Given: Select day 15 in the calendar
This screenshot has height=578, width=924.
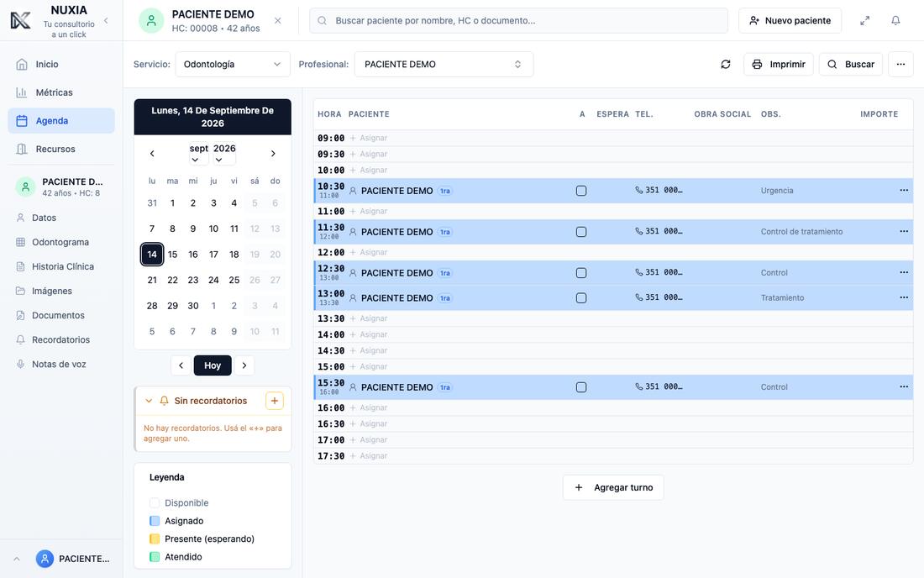Looking at the screenshot, I should [x=173, y=255].
